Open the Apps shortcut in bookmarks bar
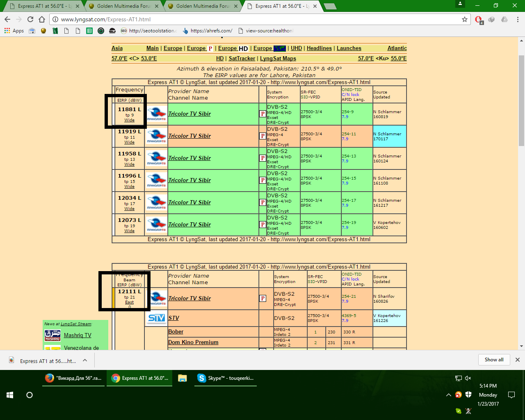The width and height of the screenshot is (525, 420). [x=14, y=31]
